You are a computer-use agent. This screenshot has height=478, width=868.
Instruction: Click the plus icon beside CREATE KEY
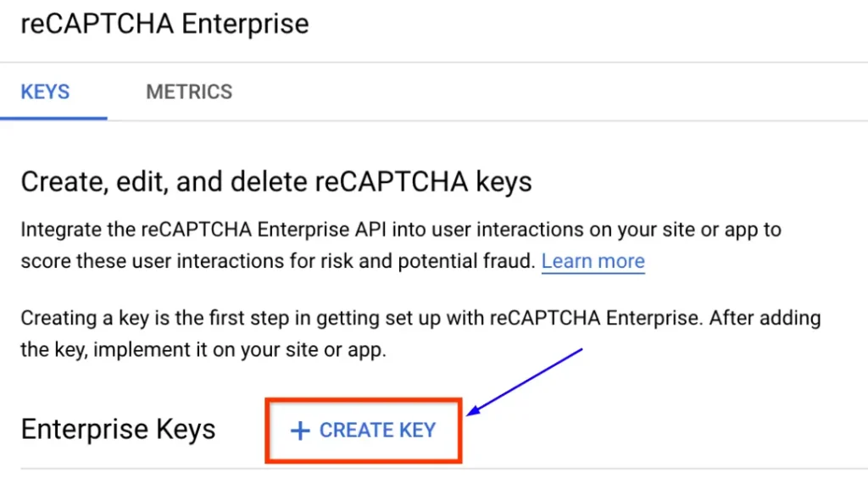[x=300, y=431]
